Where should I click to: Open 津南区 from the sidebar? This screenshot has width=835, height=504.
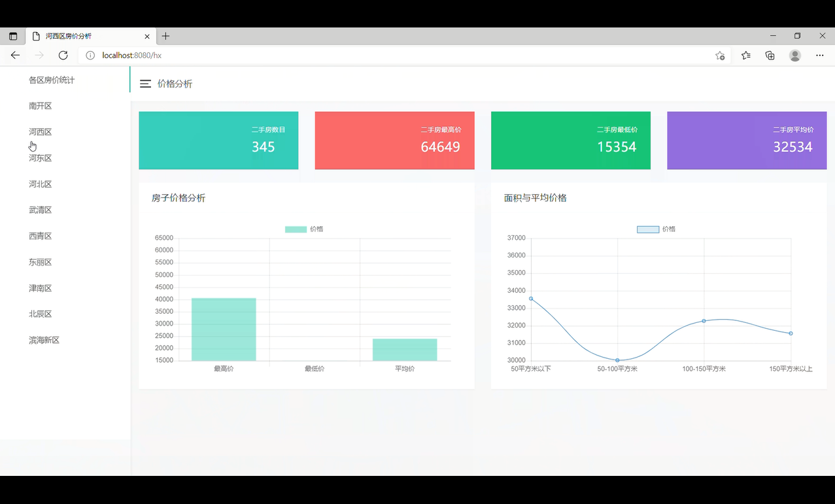(x=40, y=288)
